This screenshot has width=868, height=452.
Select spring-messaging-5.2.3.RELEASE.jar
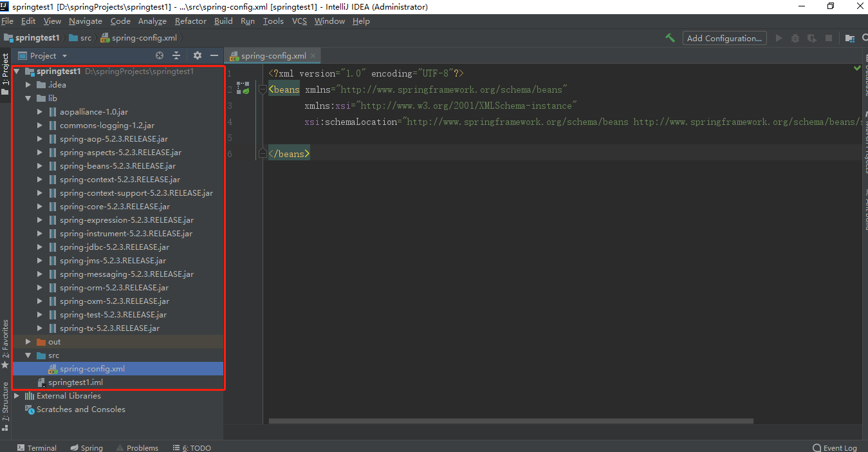127,274
